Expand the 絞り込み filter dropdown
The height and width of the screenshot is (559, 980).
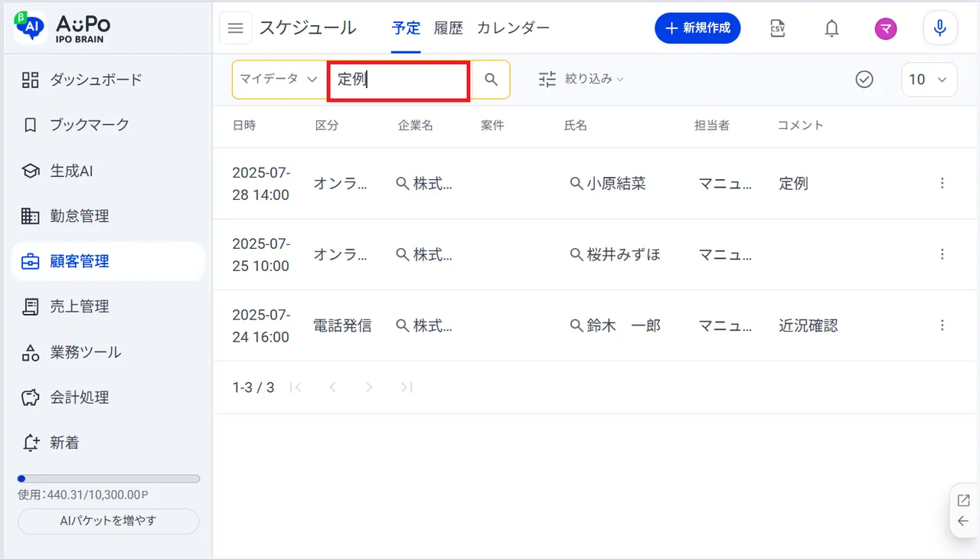point(595,79)
